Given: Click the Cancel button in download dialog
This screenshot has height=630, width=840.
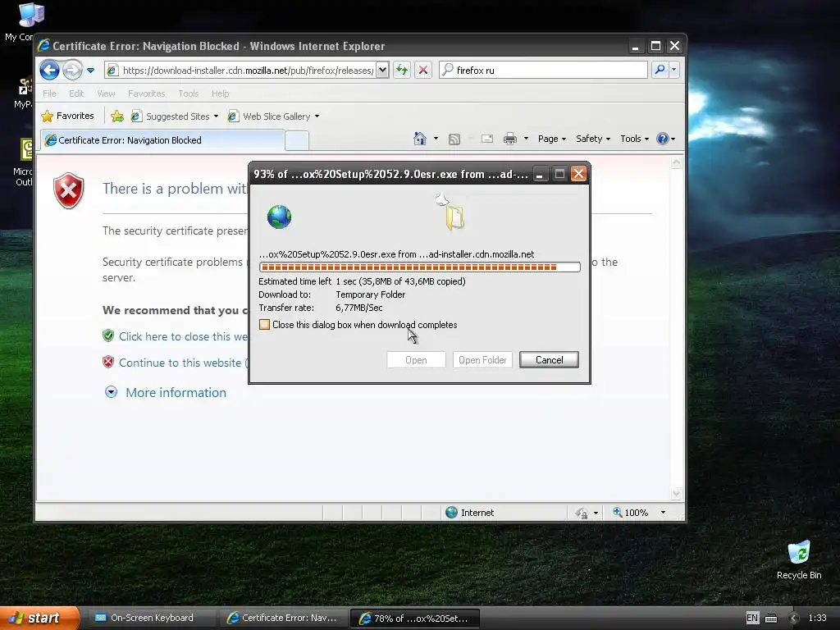Looking at the screenshot, I should point(549,360).
